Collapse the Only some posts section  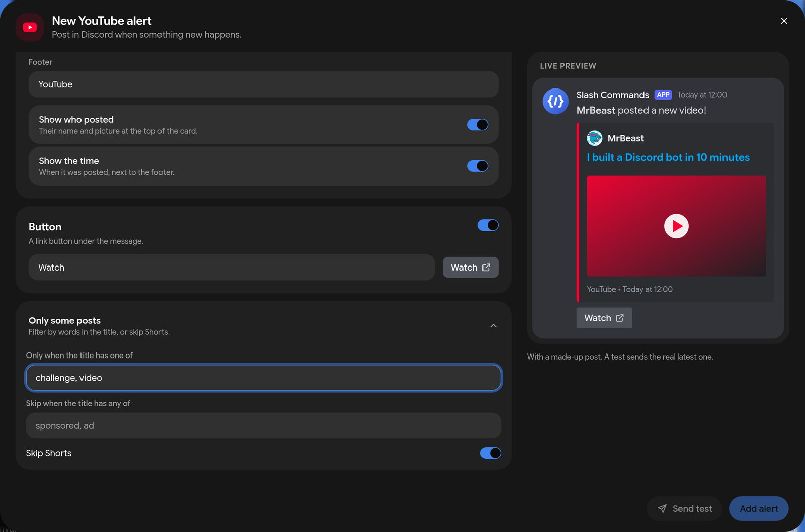click(x=493, y=326)
